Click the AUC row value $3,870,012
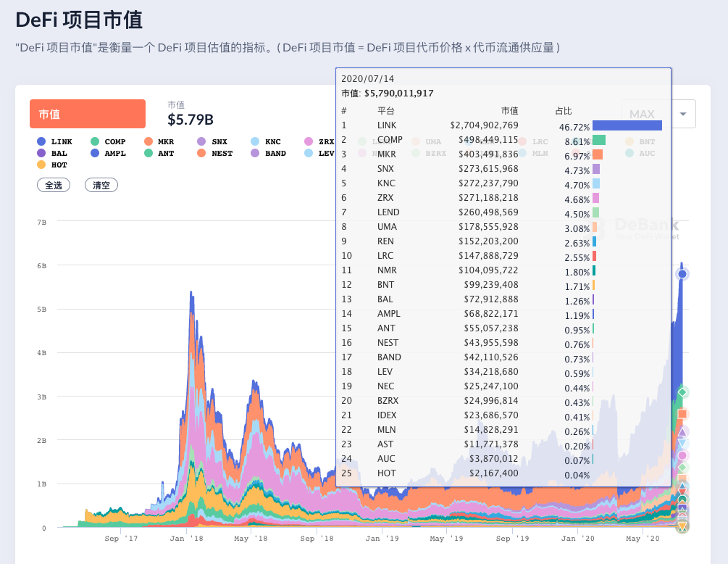This screenshot has width=728, height=564. pos(493,459)
